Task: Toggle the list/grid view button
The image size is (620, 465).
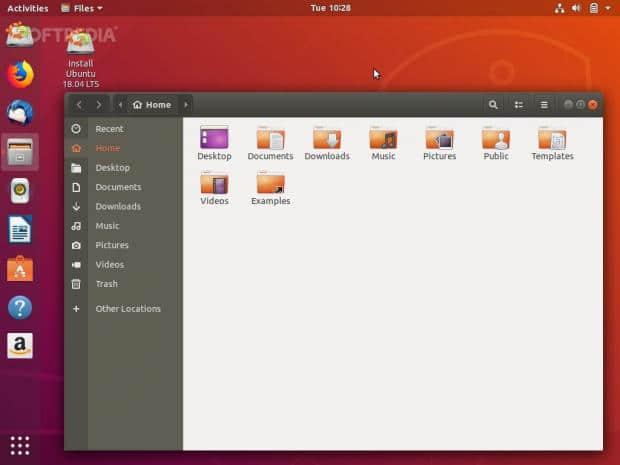Action: pyautogui.click(x=519, y=104)
